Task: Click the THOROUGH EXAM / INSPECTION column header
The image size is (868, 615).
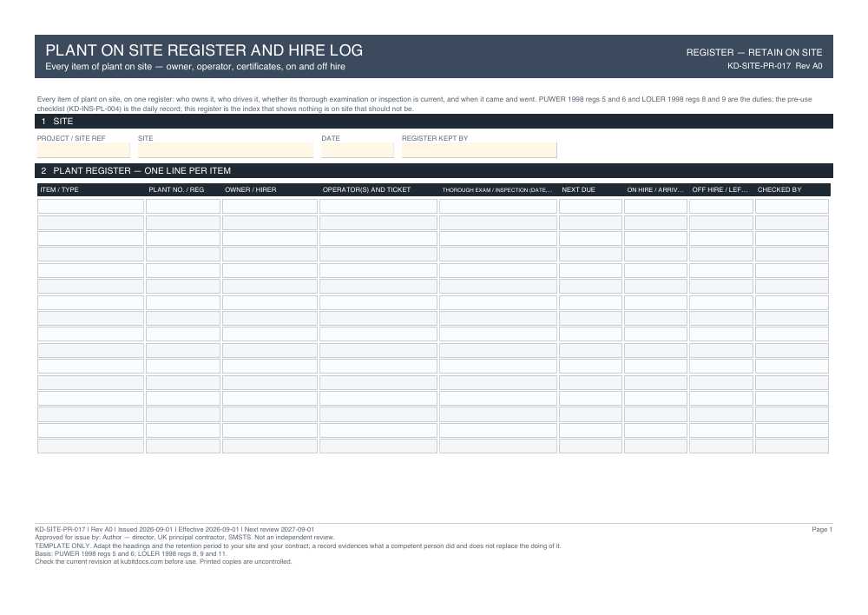Action: 497,190
